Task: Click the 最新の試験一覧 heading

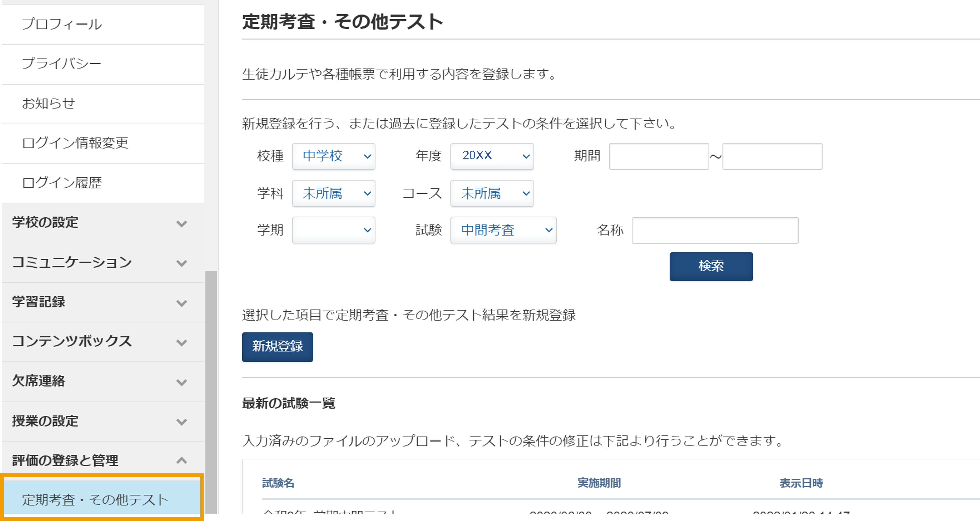Action: (288, 403)
